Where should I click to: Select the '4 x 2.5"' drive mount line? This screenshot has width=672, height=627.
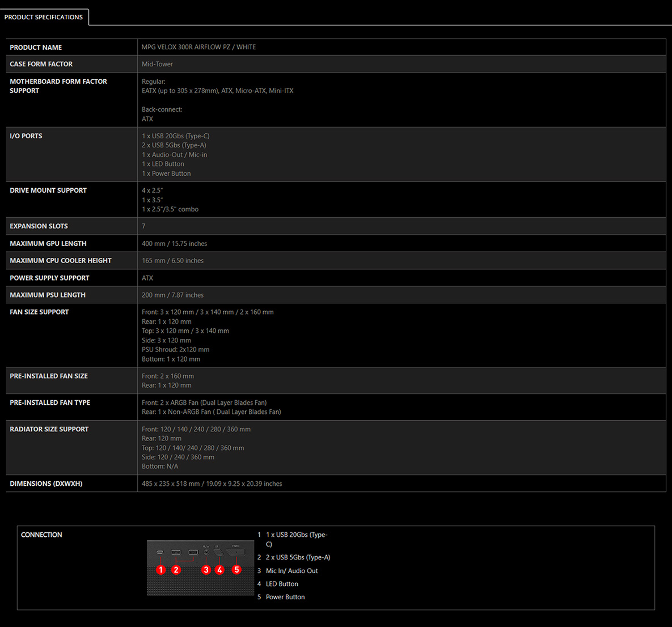(x=152, y=190)
